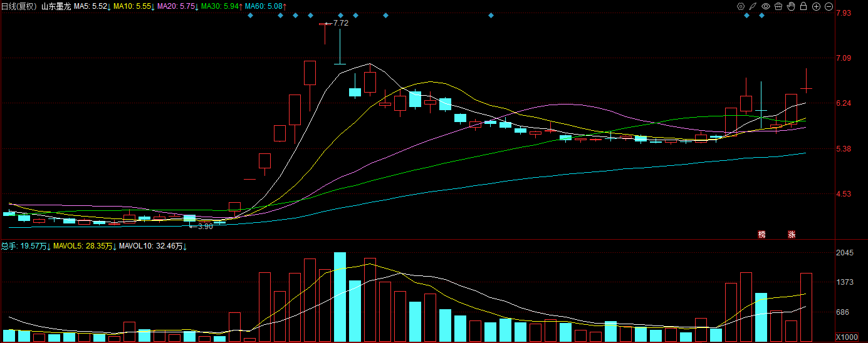Toggle the lock icon

pos(803,6)
